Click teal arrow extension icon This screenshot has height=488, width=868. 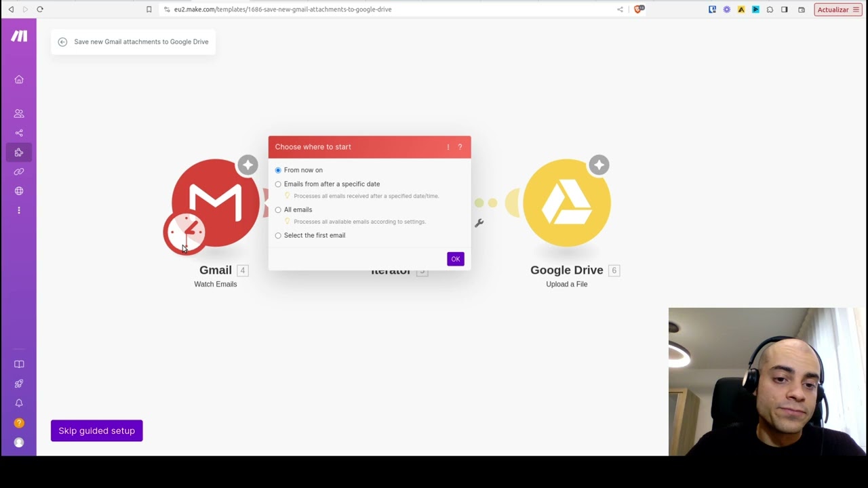click(x=755, y=9)
